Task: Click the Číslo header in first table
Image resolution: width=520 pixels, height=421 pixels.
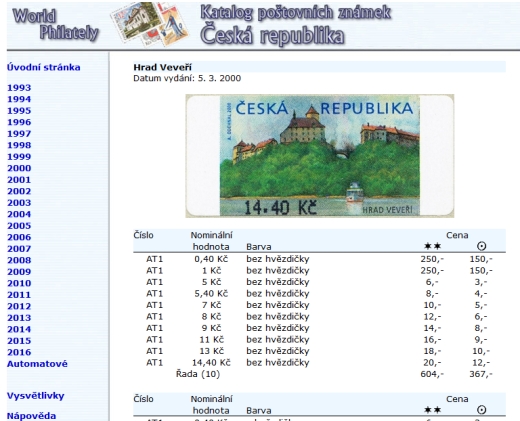Action: click(x=143, y=235)
